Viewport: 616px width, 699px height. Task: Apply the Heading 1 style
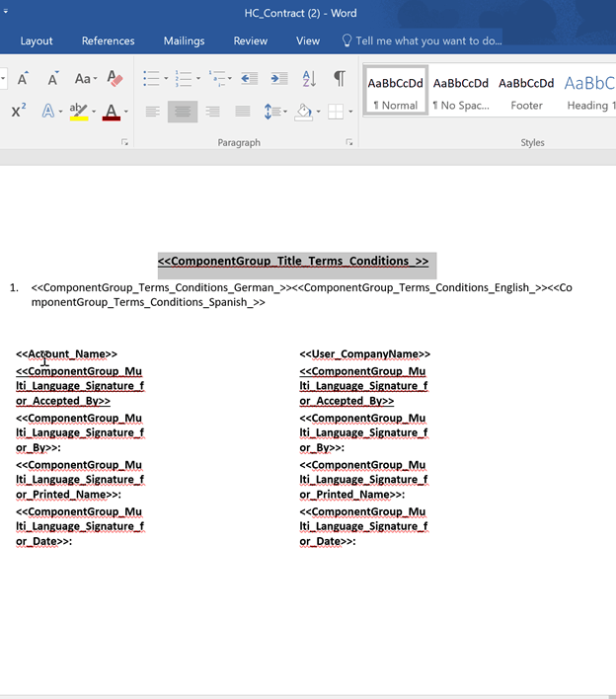(589, 91)
